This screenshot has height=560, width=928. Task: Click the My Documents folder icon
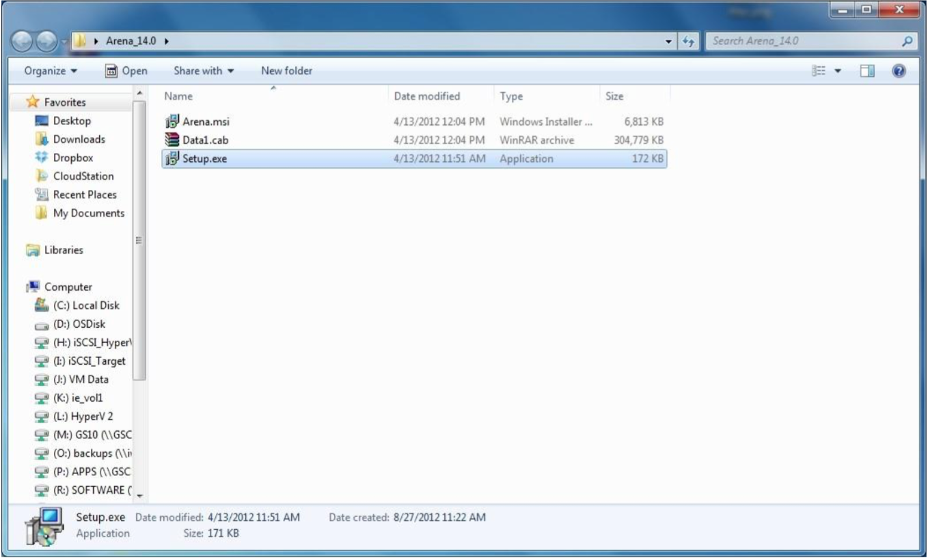pos(40,213)
